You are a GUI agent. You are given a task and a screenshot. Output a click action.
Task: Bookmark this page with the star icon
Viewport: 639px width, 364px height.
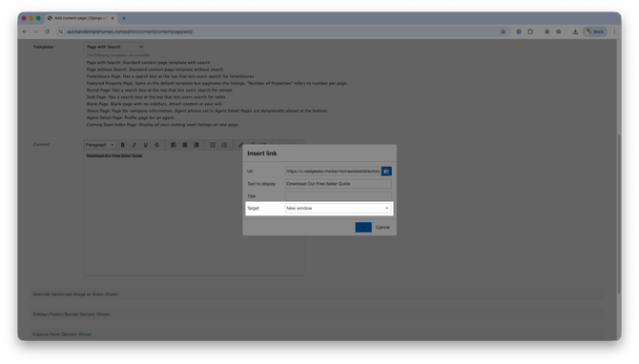(503, 31)
